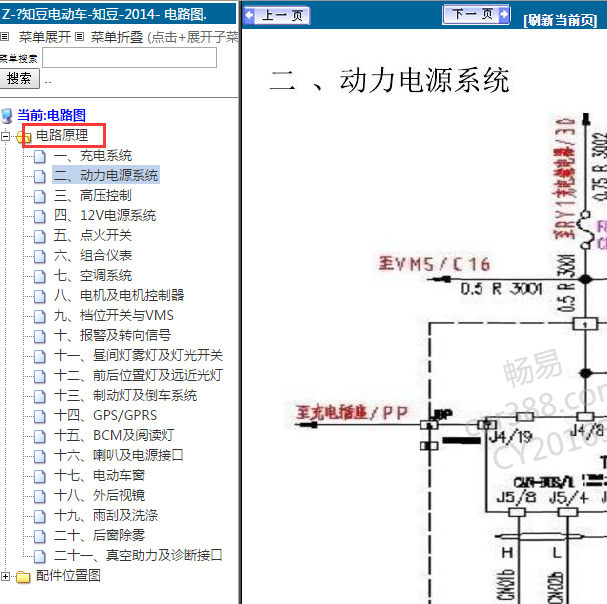The width and height of the screenshot is (607, 604).
Task: Click page icon beside 十九、雨刮及洗涤
Action: coord(39,516)
